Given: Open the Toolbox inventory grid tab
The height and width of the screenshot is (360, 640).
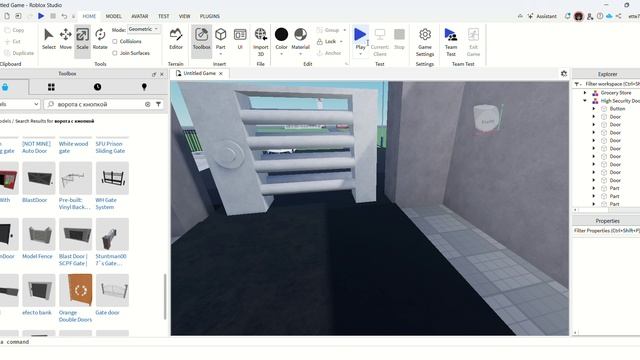Looking at the screenshot, I should tap(51, 87).
